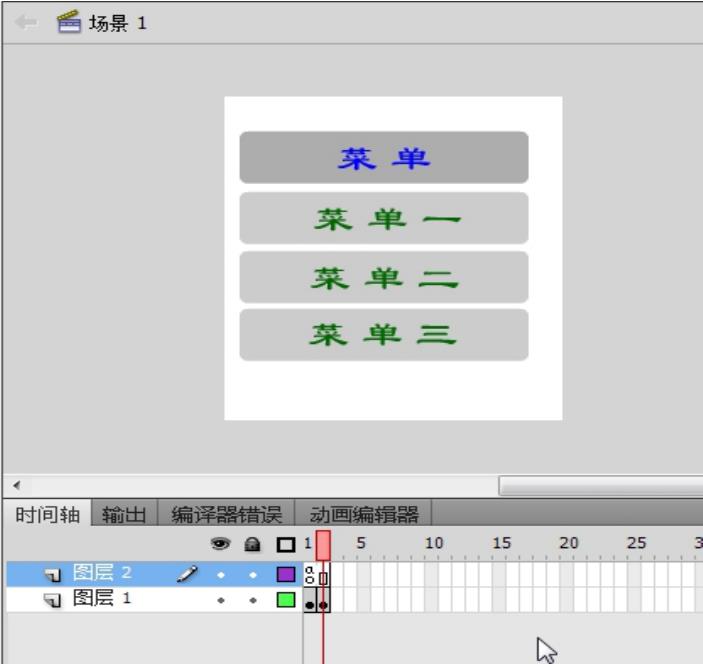Viewport: 703px width, 664px height.
Task: Select the 图层 2 layer
Action: pos(155,573)
